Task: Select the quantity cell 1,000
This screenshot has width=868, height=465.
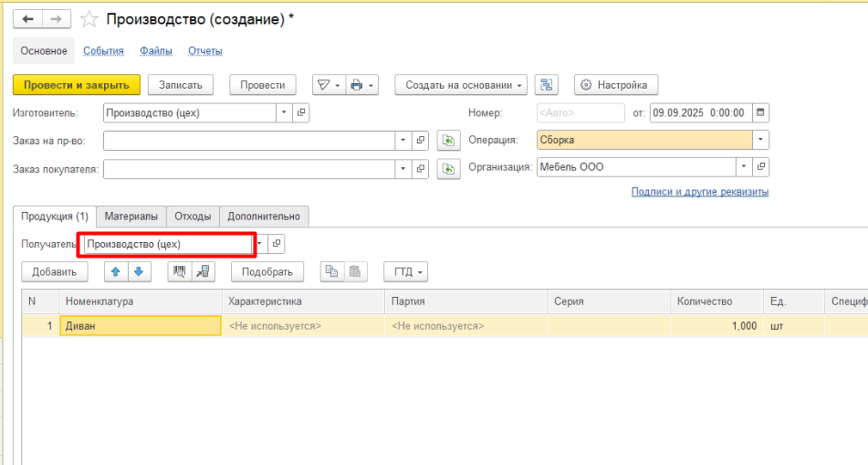Action: click(716, 326)
